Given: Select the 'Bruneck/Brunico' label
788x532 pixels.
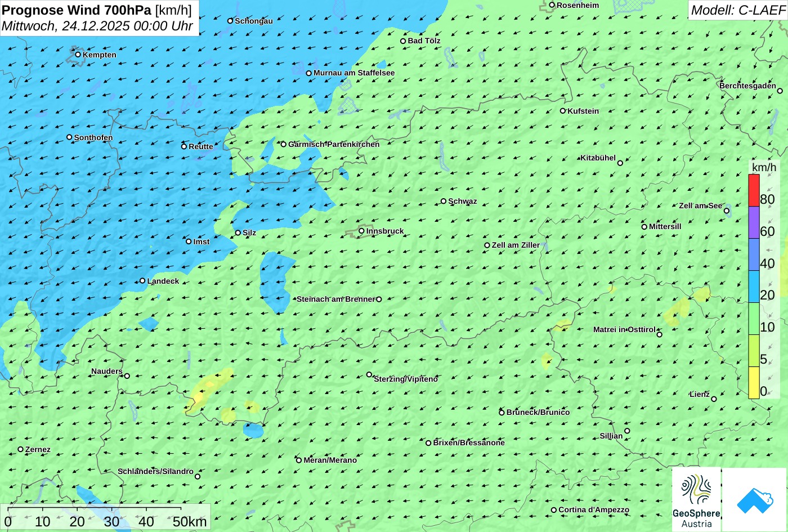Looking at the screenshot, I should pos(538,412).
